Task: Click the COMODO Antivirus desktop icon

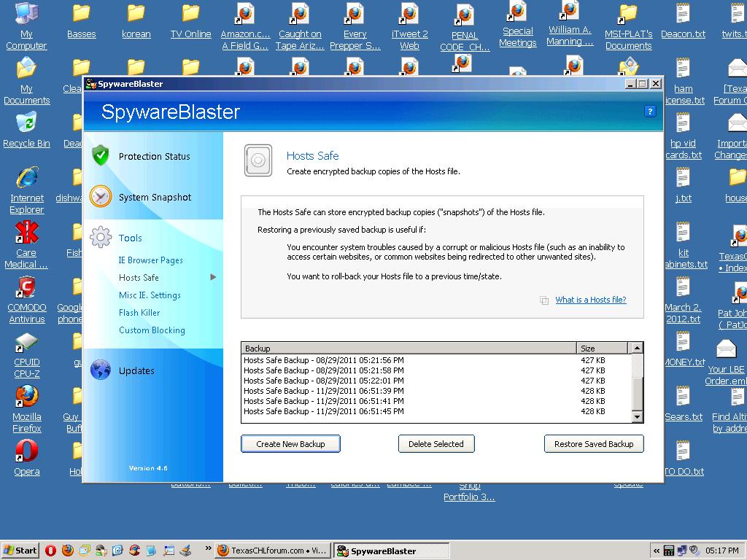Action: [x=26, y=287]
